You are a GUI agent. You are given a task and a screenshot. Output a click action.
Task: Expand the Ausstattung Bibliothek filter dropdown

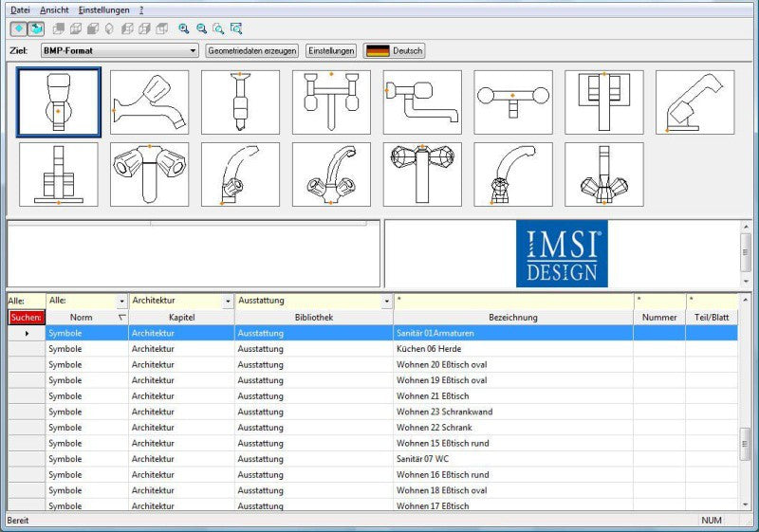tap(386, 302)
